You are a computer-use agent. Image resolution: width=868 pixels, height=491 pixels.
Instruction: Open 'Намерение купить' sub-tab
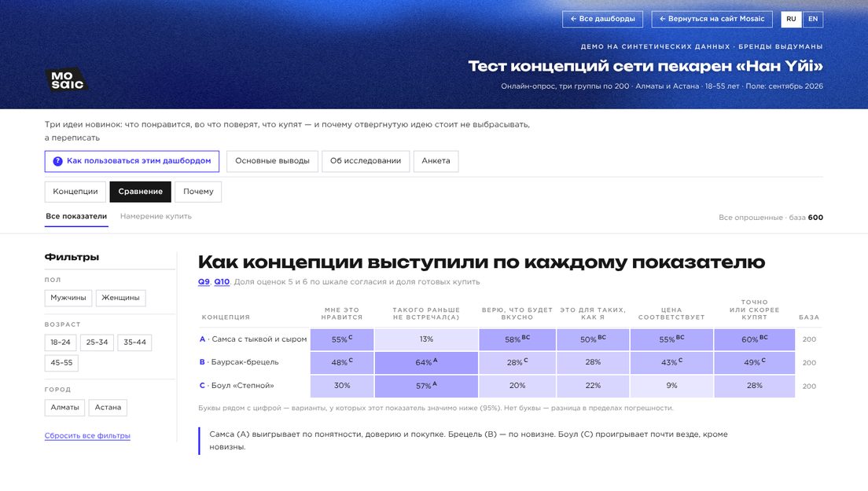[156, 216]
